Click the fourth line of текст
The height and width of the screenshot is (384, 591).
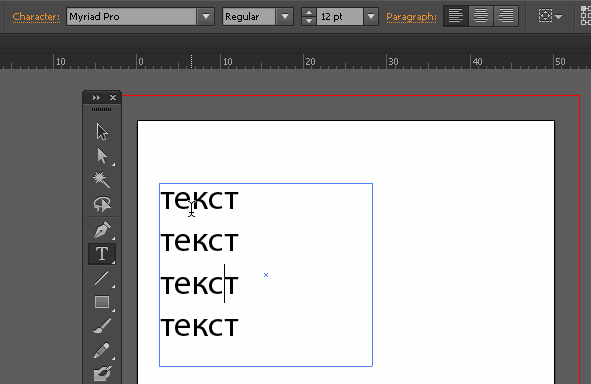199,326
